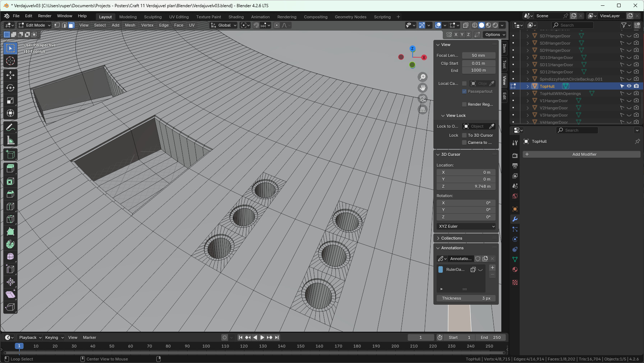
Task: Switch to face select mode
Action: click(71, 25)
